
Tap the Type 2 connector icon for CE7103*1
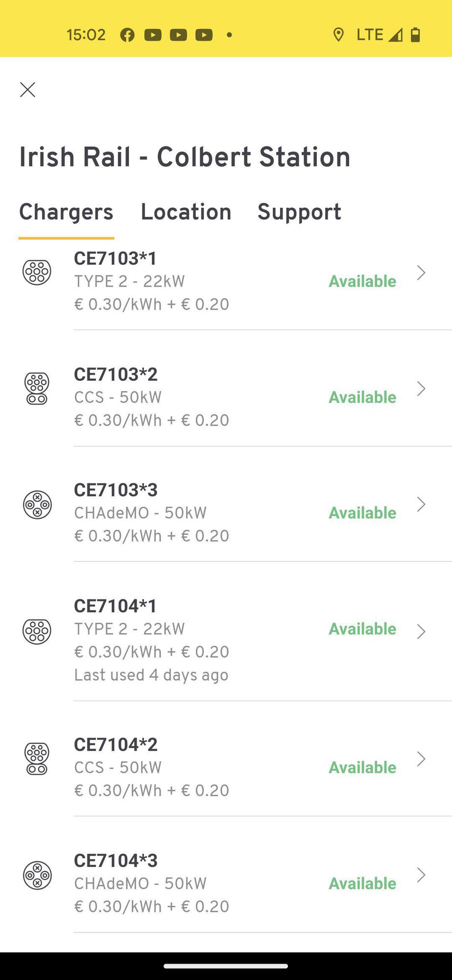point(37,272)
